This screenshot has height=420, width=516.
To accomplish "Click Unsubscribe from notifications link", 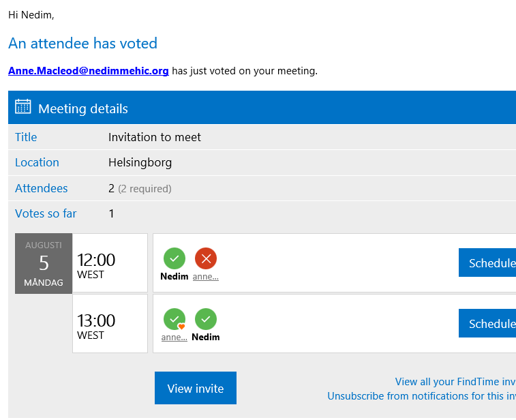I will pyautogui.click(x=421, y=396).
